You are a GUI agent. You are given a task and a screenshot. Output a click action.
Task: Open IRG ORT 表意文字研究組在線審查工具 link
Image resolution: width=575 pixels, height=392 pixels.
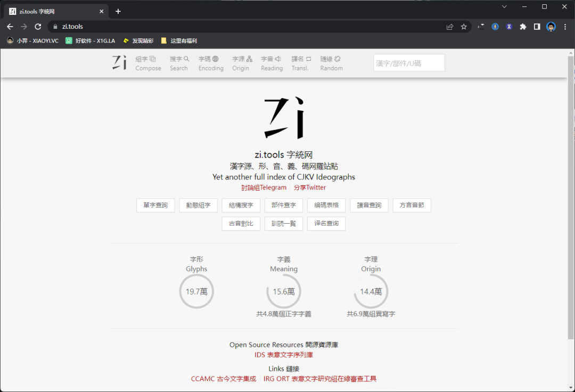pos(320,379)
